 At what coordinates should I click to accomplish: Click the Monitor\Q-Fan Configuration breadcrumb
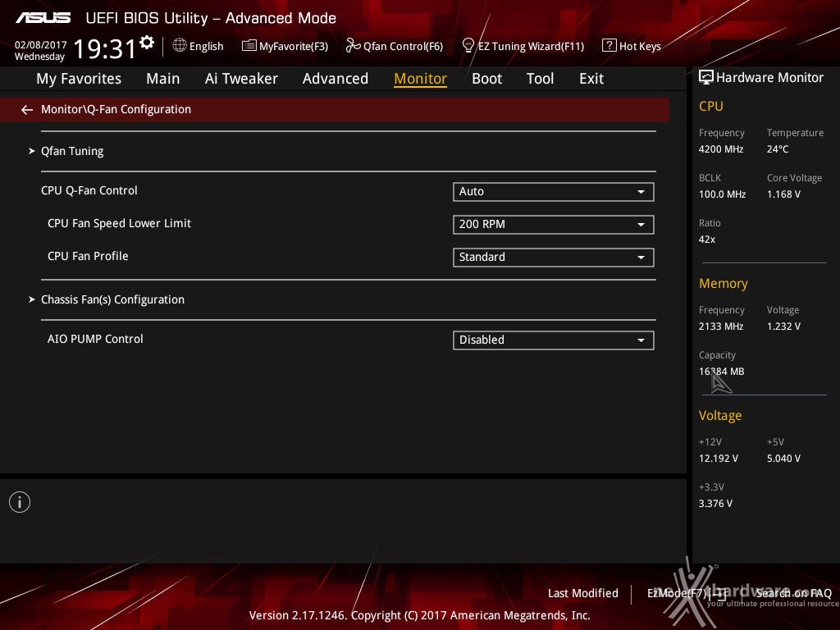click(116, 109)
